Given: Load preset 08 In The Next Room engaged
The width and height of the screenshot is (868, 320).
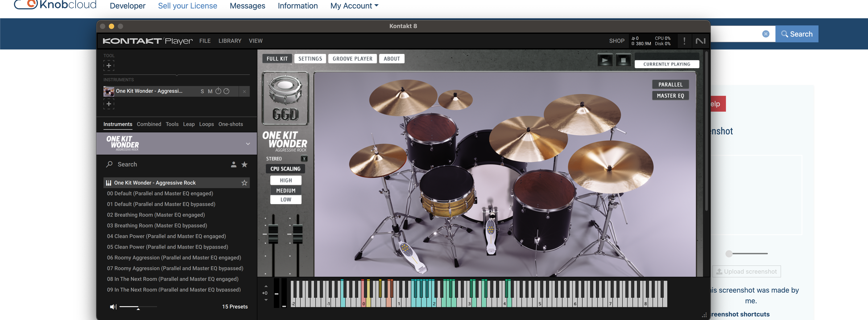Looking at the screenshot, I should 173,279.
